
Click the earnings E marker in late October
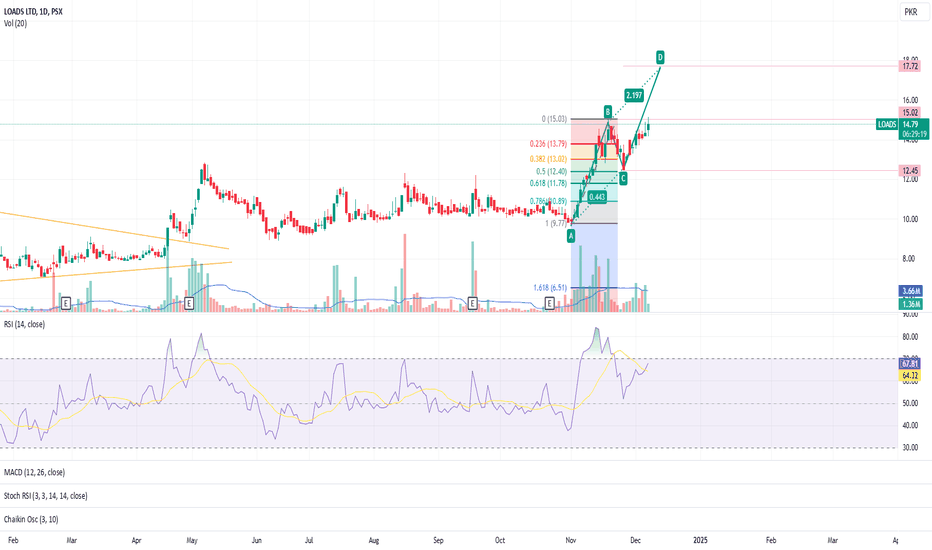tap(549, 303)
